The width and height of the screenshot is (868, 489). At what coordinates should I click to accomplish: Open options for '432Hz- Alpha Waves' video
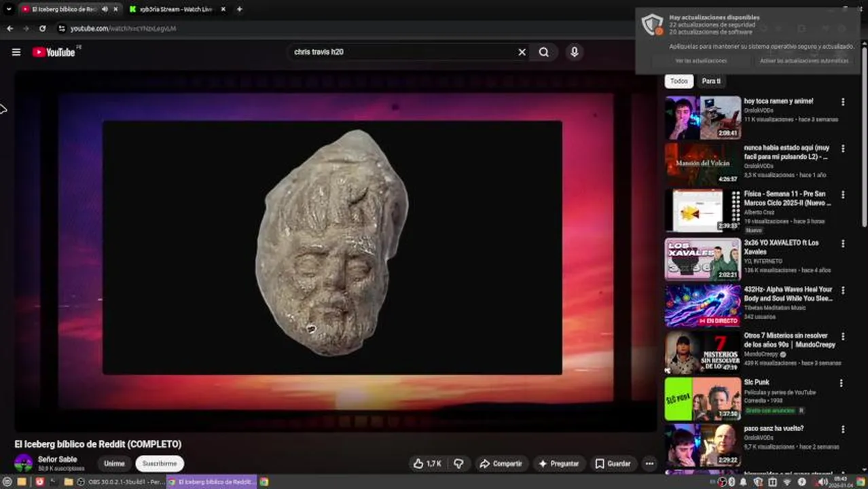(x=843, y=290)
